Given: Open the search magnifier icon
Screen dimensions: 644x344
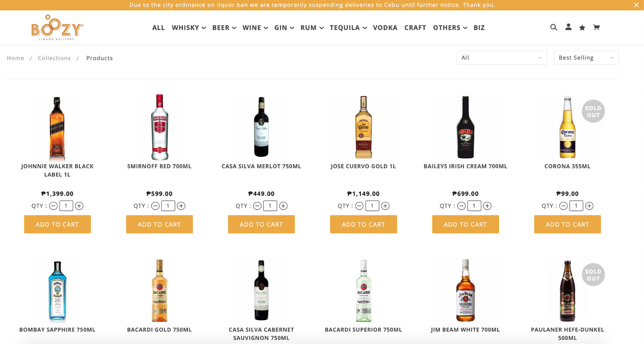Looking at the screenshot, I should [x=553, y=27].
